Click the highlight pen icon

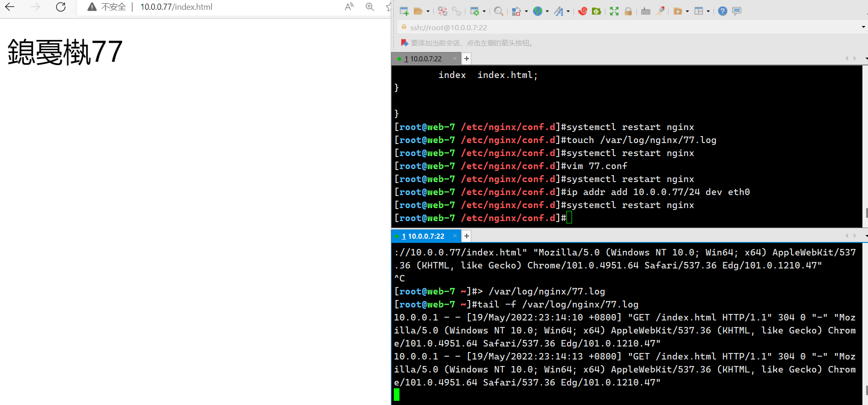tap(660, 11)
